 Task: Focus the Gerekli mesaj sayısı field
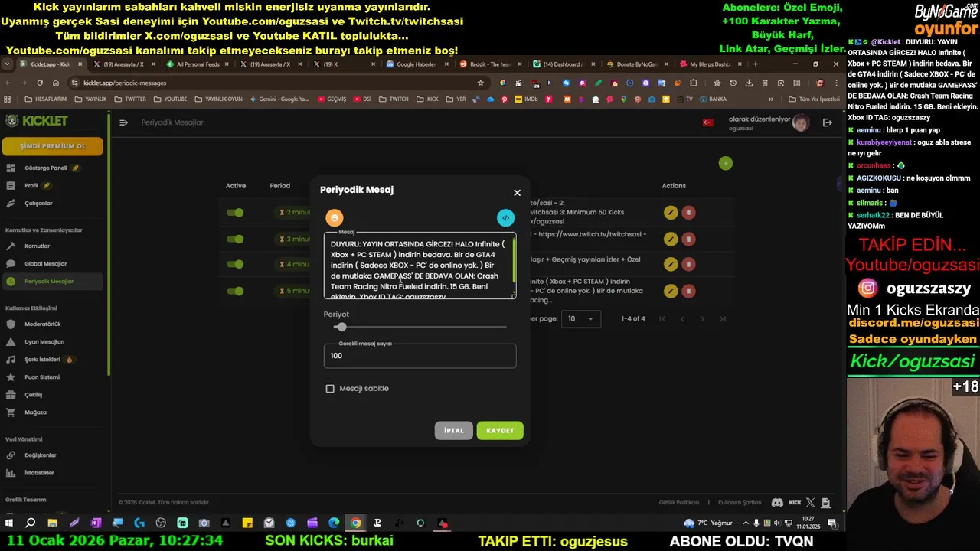point(420,356)
